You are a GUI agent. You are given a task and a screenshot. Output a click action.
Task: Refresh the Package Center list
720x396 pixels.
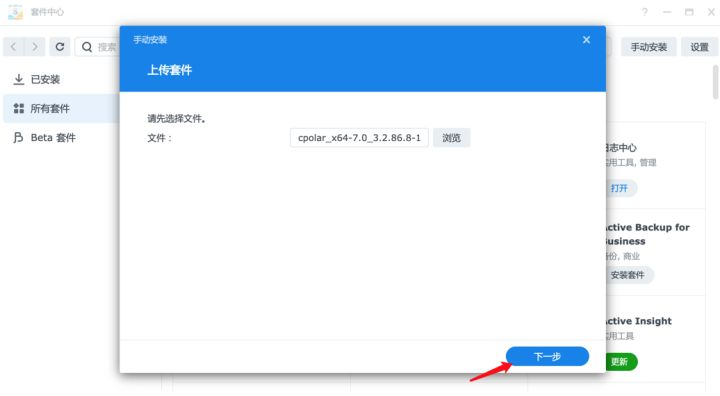(60, 47)
